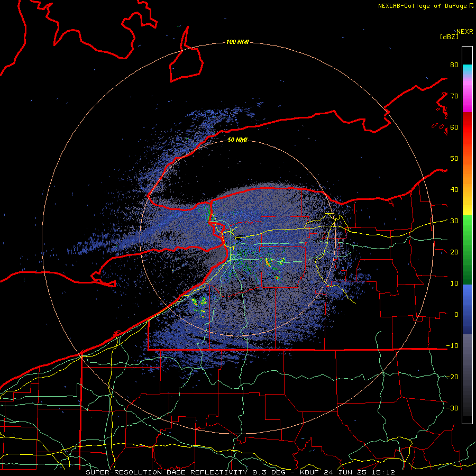Click the NEXR label above the color bar
This screenshot has height=476, width=476.
[x=465, y=32]
